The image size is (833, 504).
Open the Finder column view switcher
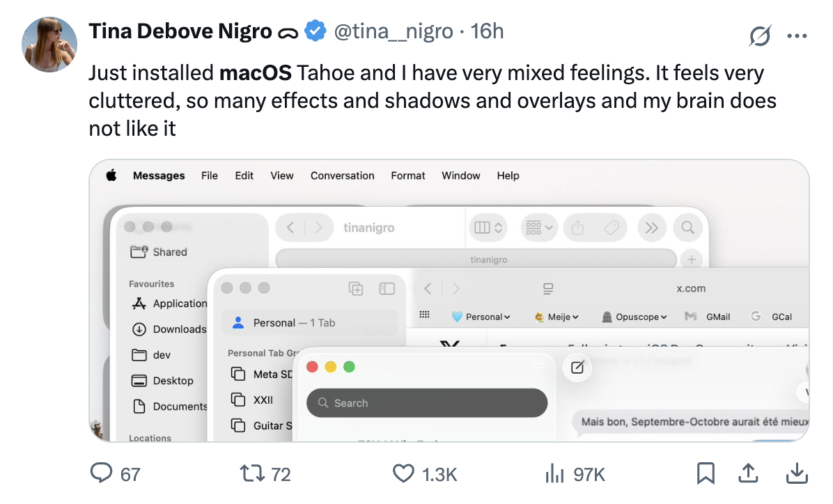488,228
